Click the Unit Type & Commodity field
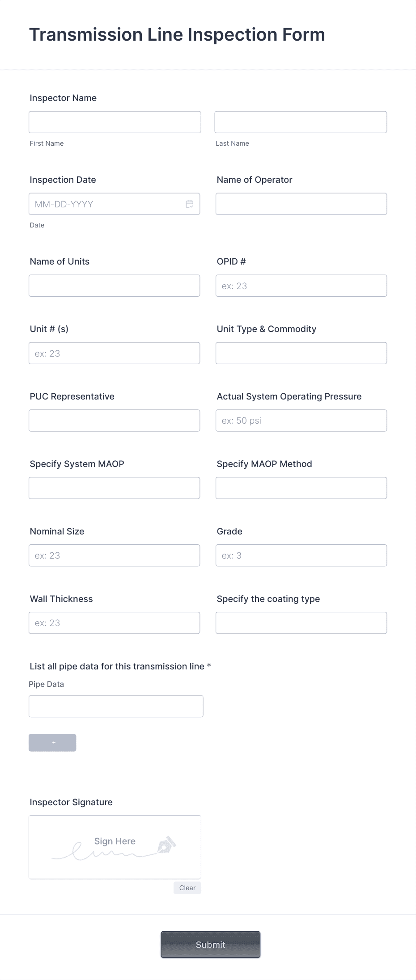This screenshot has height=980, width=416. coord(301,353)
